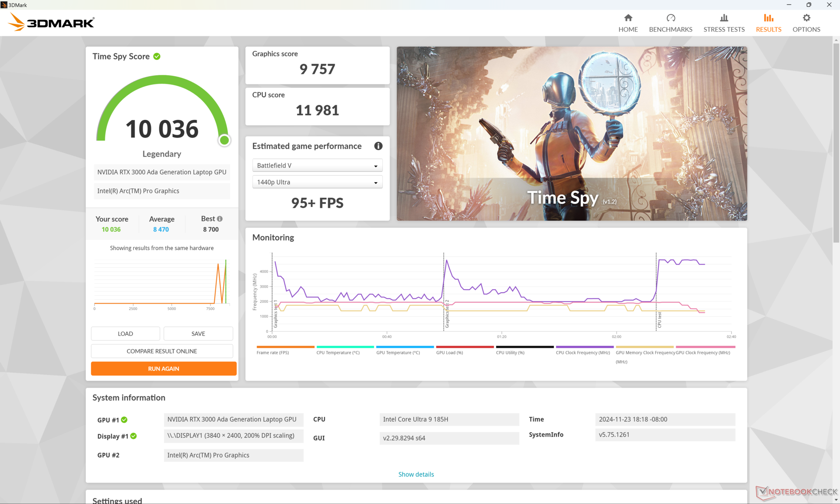Screen dimensions: 840x504
Task: Click Compare Result Online button
Action: click(161, 351)
